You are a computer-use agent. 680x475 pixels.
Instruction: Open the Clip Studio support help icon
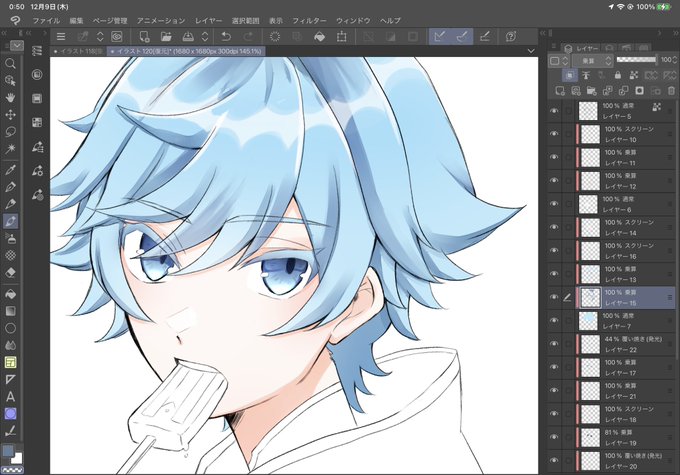(511, 36)
